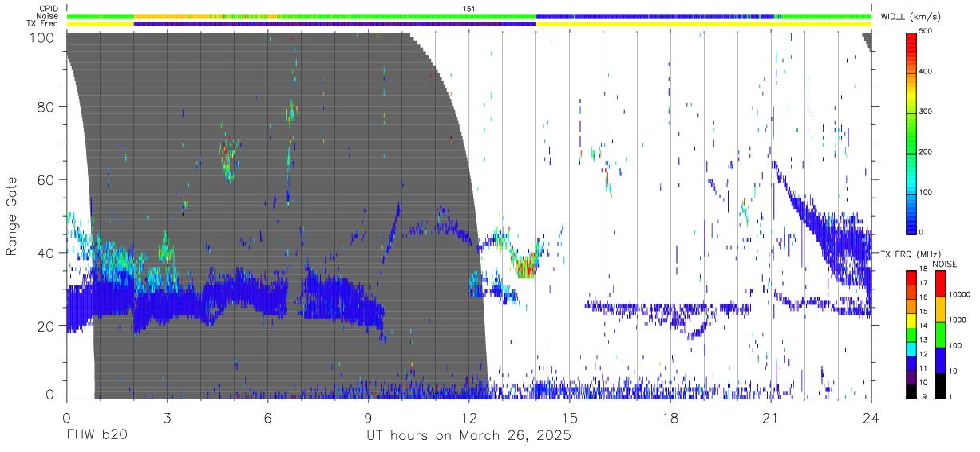This screenshot has height=452, width=980.
Task: Click the CPID label at top left
Action: coord(48,9)
